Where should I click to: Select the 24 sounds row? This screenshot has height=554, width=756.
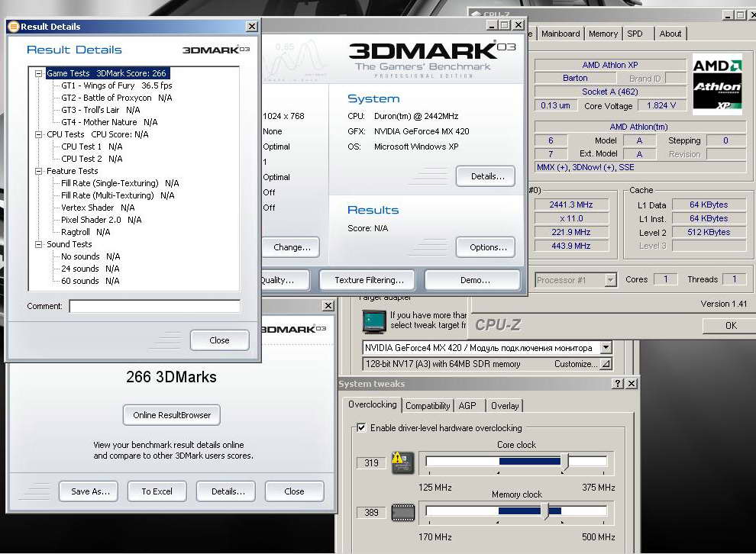(x=90, y=269)
